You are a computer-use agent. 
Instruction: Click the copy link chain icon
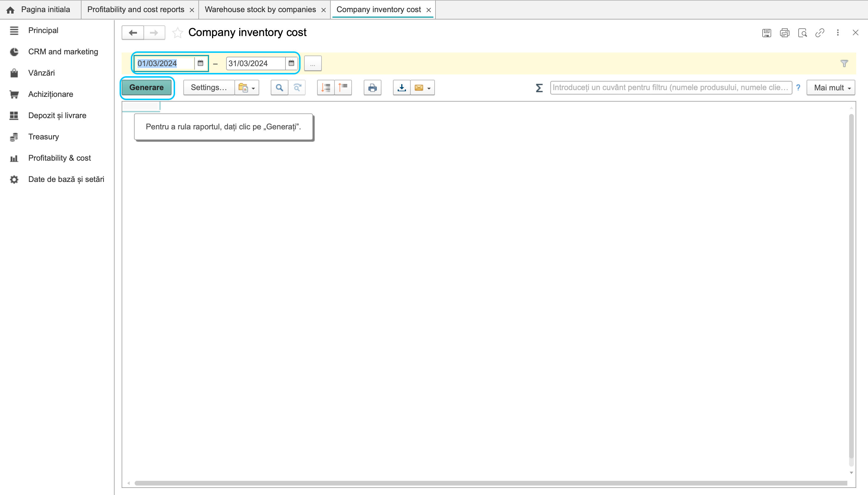click(820, 33)
